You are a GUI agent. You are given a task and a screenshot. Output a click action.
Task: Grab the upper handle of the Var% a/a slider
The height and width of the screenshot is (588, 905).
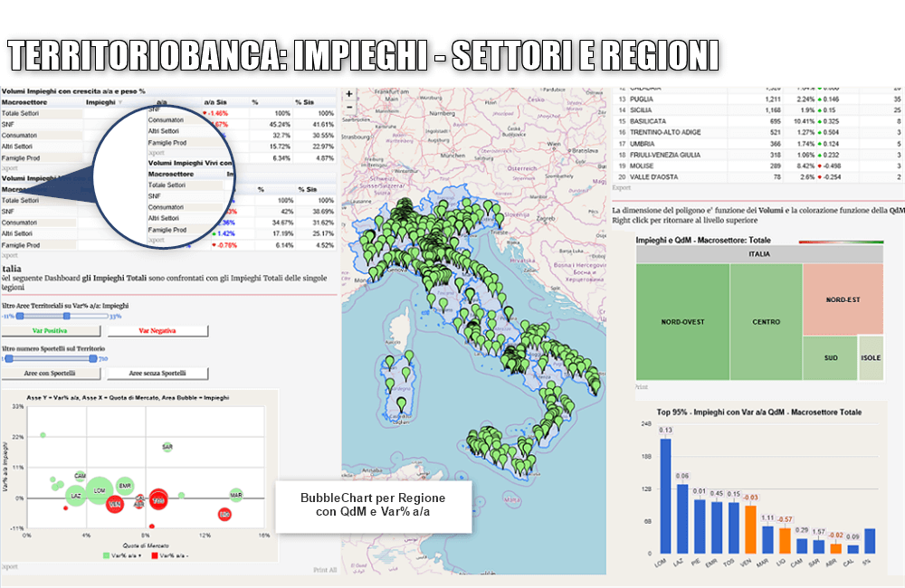[67, 317]
